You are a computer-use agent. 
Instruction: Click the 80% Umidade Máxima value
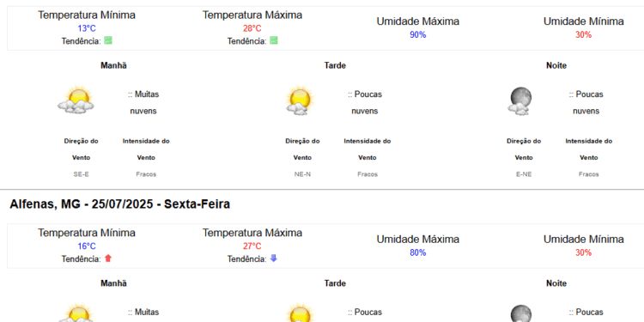(x=417, y=252)
